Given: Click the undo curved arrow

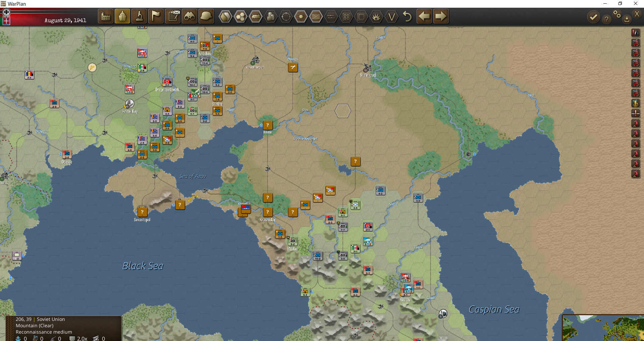Looking at the screenshot, I should tap(407, 16).
